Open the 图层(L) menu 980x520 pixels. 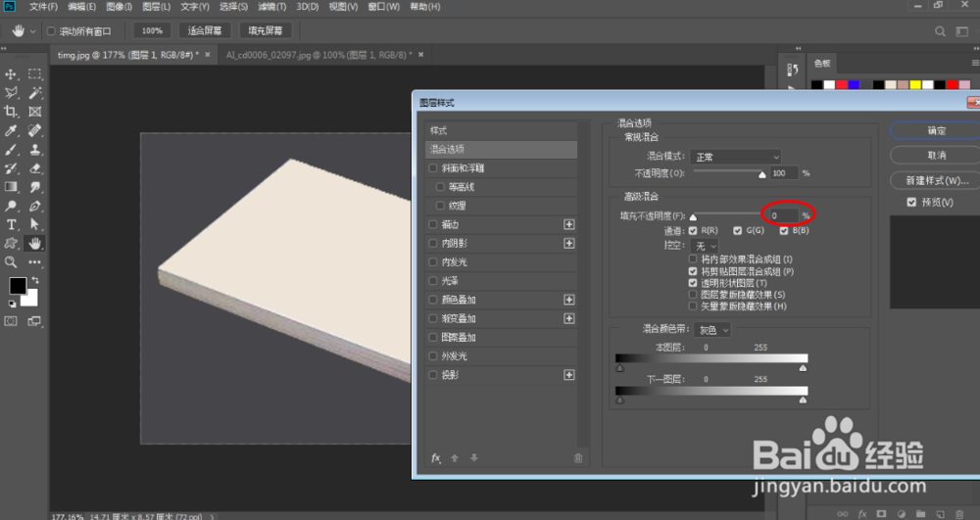pyautogui.click(x=156, y=6)
